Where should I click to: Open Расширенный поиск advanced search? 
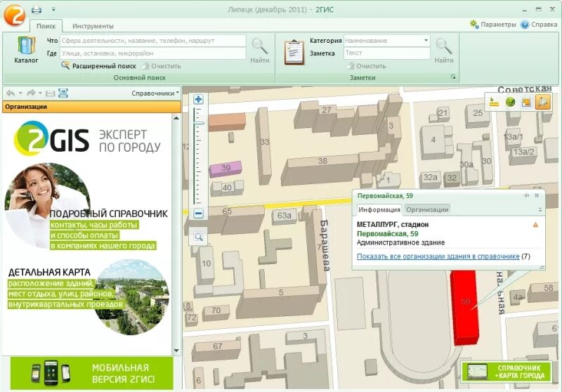pyautogui.click(x=98, y=66)
